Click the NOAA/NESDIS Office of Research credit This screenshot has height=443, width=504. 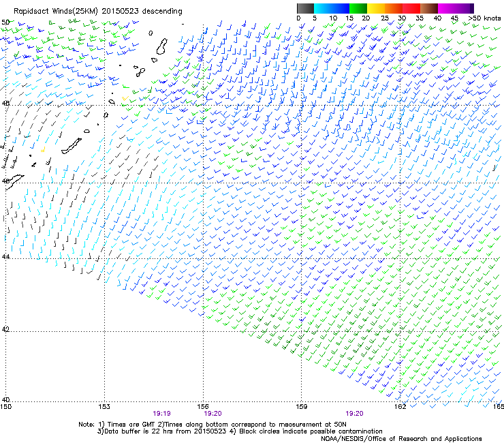tap(401, 438)
